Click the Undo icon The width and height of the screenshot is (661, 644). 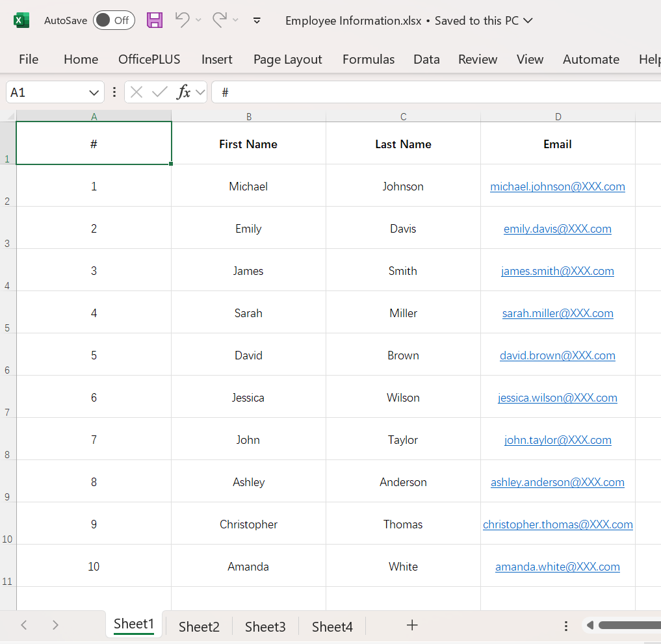tap(182, 20)
